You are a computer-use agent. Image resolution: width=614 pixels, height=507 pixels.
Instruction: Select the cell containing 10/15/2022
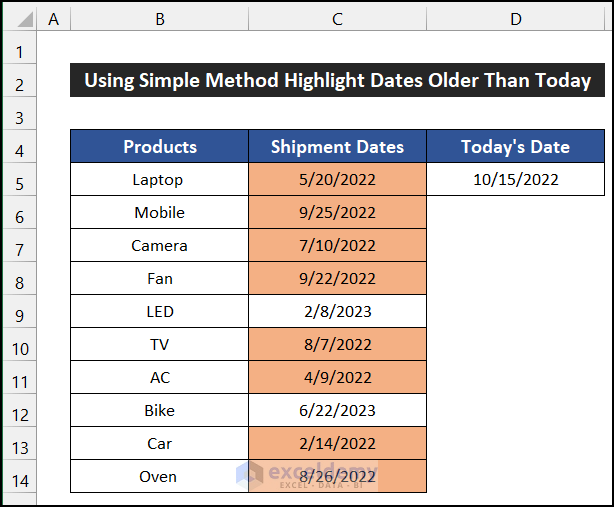(515, 180)
